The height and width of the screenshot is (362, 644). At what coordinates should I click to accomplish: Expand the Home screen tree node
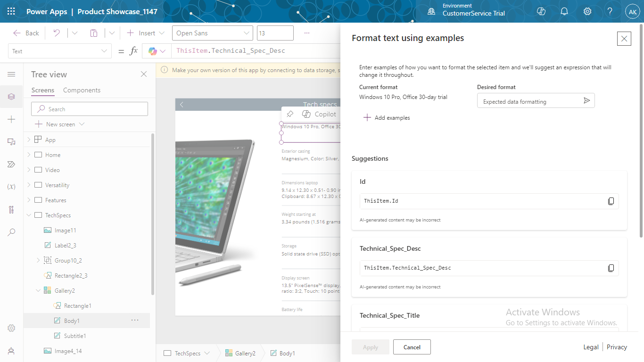(x=29, y=155)
